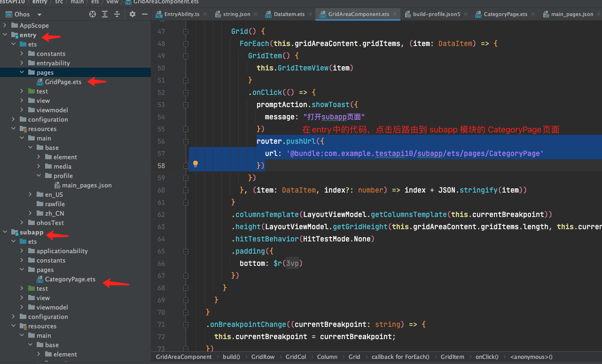602x364 pixels.
Task: Click 'GridCol' in bottom code breadcrumb
Action: (296, 357)
